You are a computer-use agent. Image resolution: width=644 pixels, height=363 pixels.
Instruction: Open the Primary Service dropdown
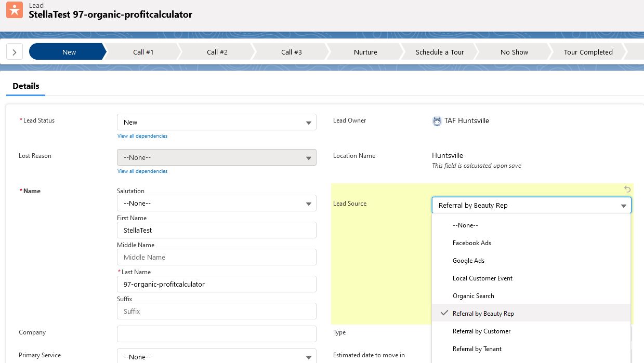[217, 357]
